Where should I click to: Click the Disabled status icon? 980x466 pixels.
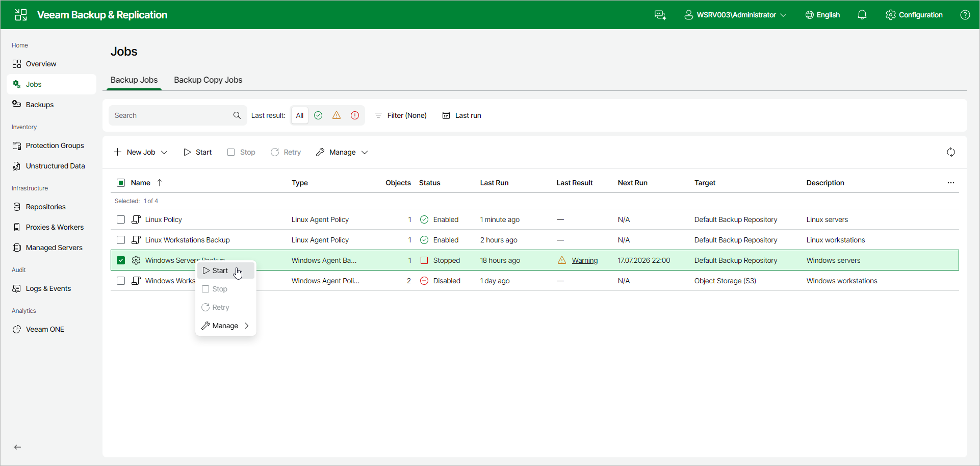424,281
